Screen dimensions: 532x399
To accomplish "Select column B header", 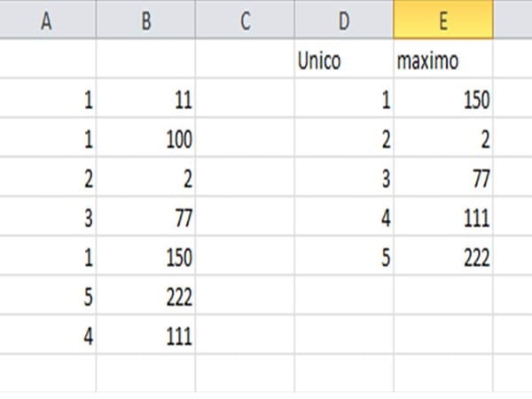I will tap(145, 21).
